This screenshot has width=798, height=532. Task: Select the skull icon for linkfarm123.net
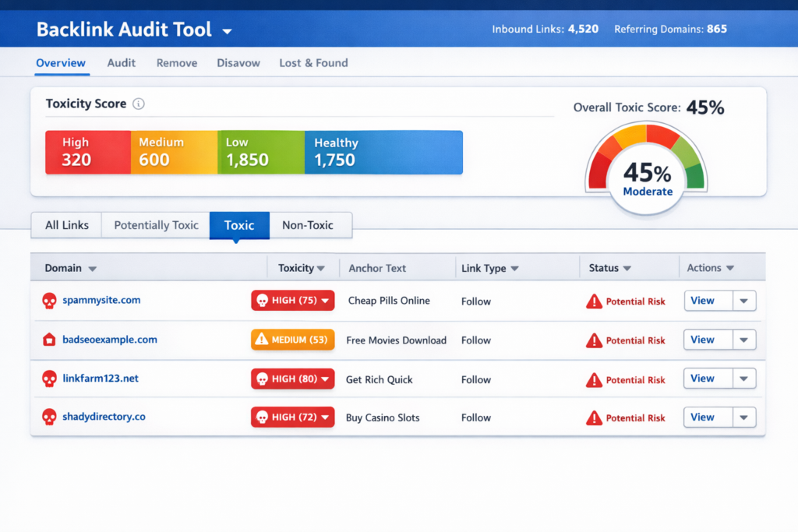48,379
